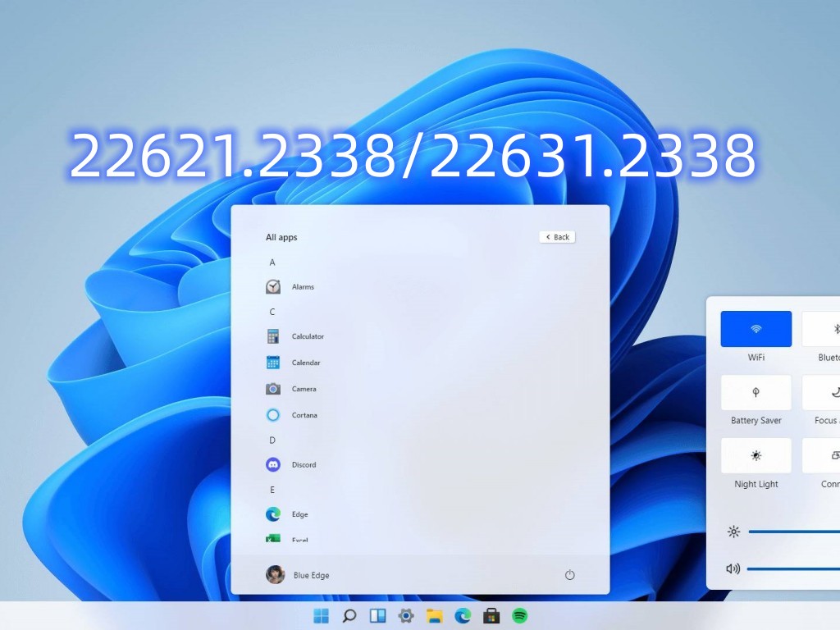Open Microsoft Store on the taskbar

pos(491,615)
